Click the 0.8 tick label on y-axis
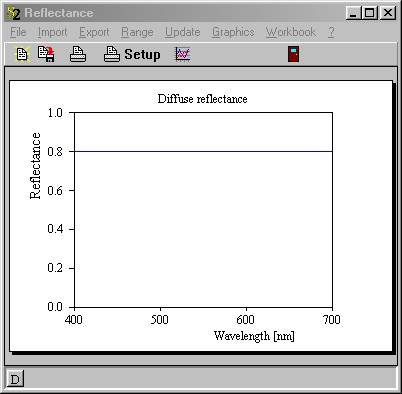The height and width of the screenshot is (394, 402). click(x=55, y=152)
